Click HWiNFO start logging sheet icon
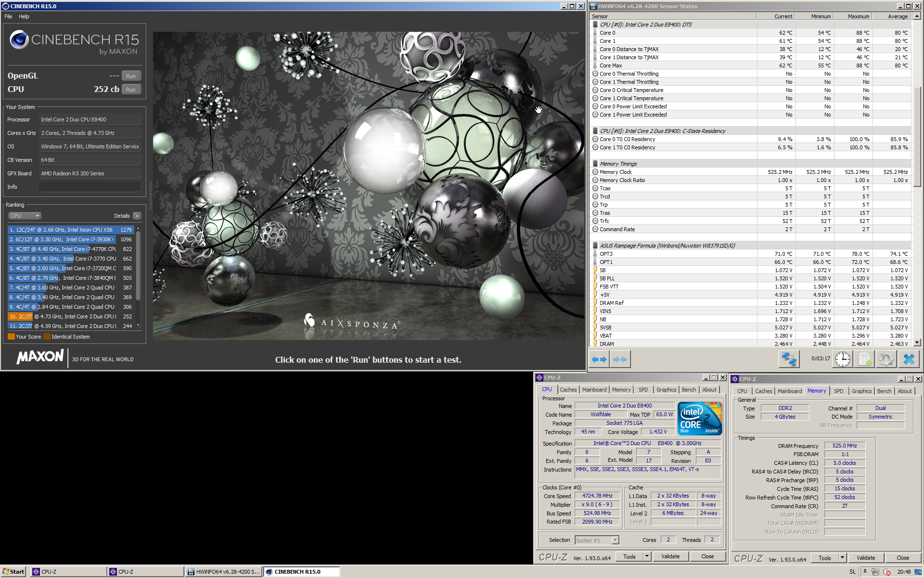 coord(864,359)
